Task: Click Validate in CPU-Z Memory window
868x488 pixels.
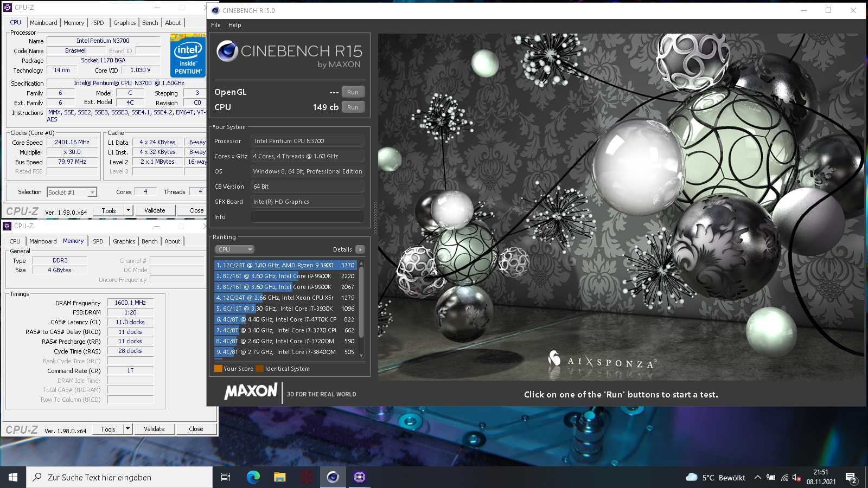Action: click(x=154, y=429)
